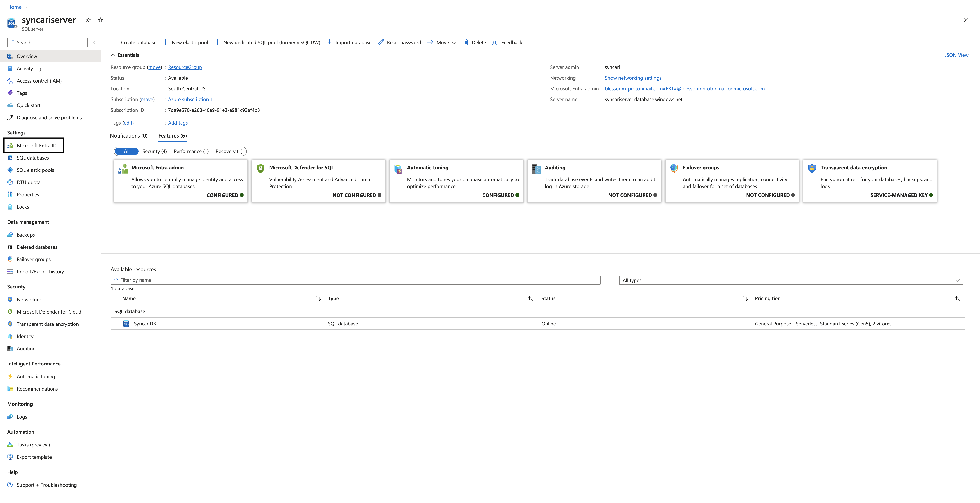980x503 pixels.
Task: Open Logs under Monitoring
Action: [22, 417]
